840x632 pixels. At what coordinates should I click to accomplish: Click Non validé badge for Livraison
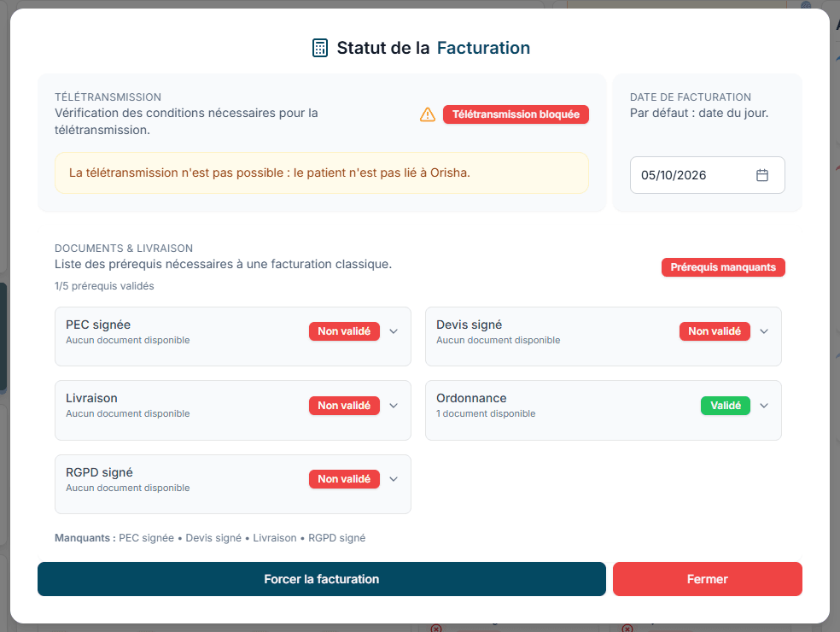[x=344, y=406]
